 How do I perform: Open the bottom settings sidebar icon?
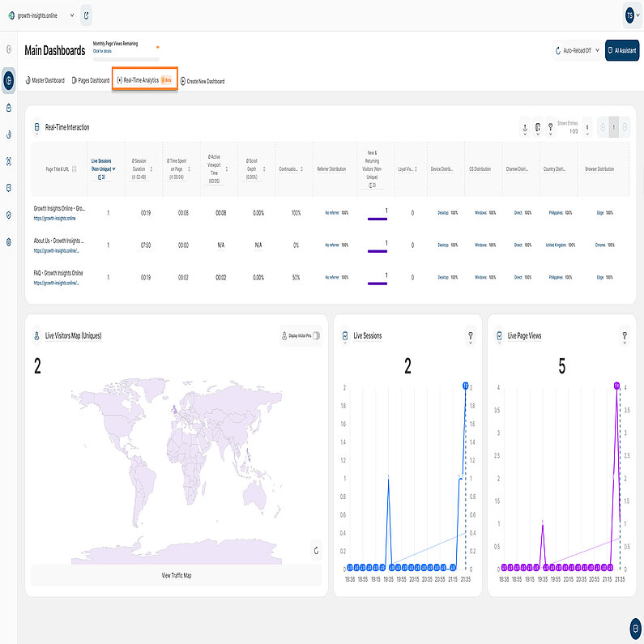pos(9,242)
